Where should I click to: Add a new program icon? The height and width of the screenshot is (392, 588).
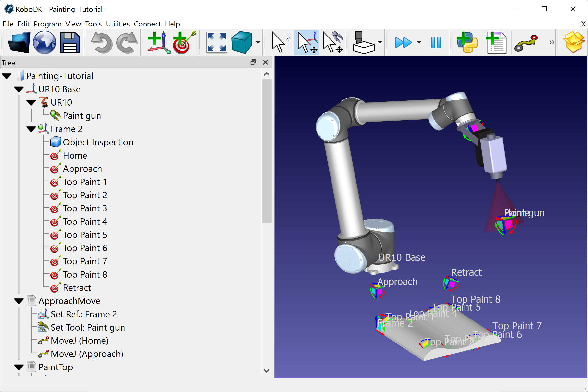496,42
